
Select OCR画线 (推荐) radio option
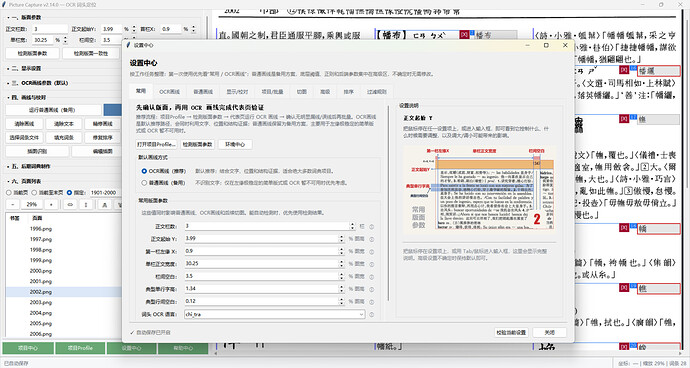coord(144,171)
